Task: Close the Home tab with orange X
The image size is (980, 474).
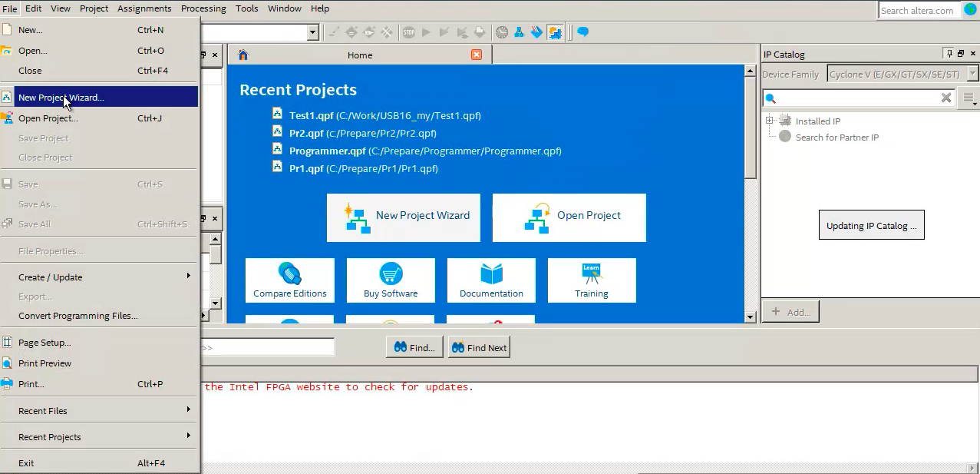Action: tap(477, 55)
